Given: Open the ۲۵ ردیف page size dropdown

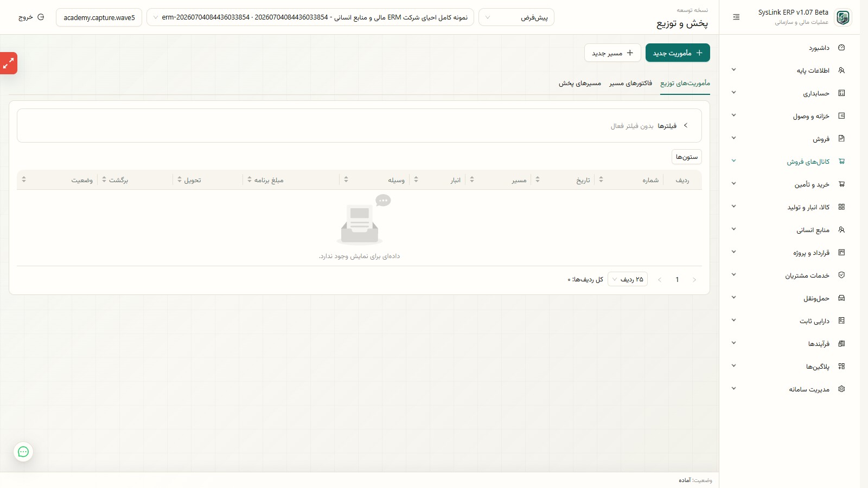Looking at the screenshot, I should [x=628, y=279].
